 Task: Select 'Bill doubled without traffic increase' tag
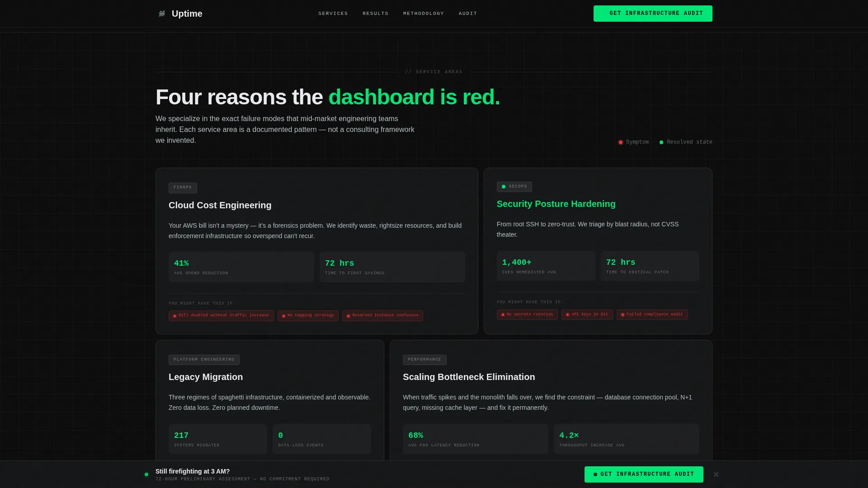click(221, 315)
